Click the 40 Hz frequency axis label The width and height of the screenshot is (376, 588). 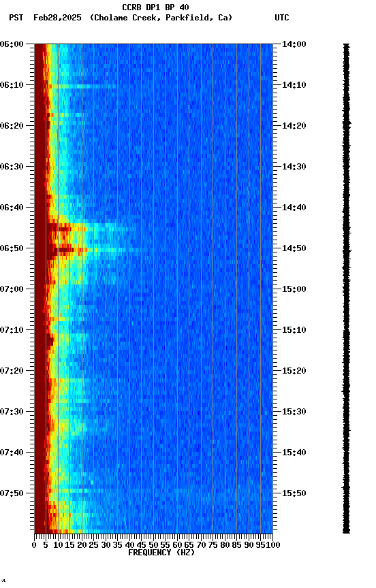[129, 545]
